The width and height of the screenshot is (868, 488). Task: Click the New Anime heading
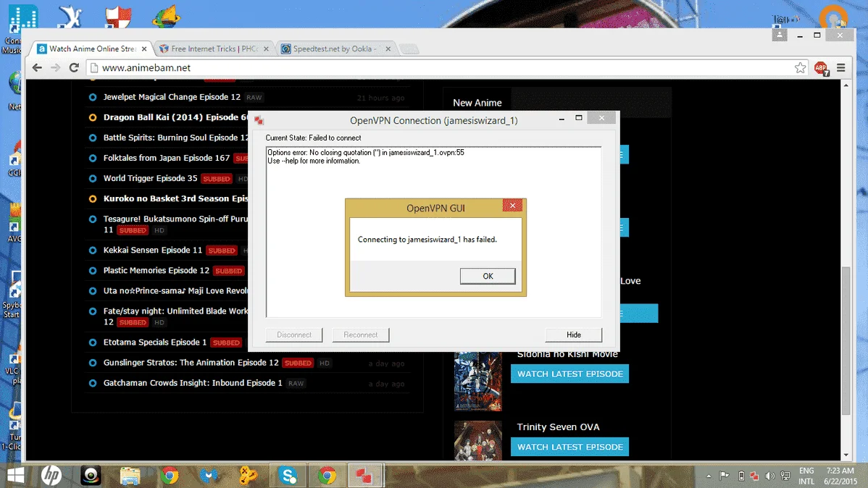point(477,103)
